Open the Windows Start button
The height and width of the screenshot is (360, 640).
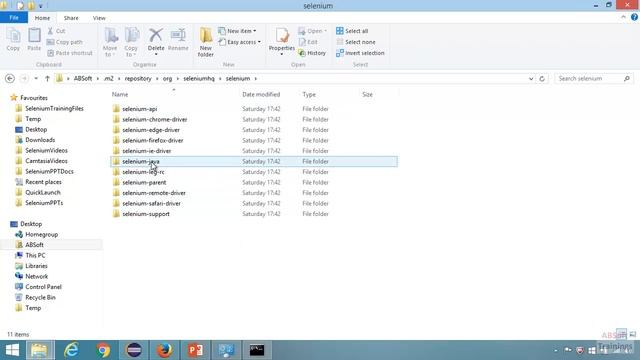click(x=12, y=350)
